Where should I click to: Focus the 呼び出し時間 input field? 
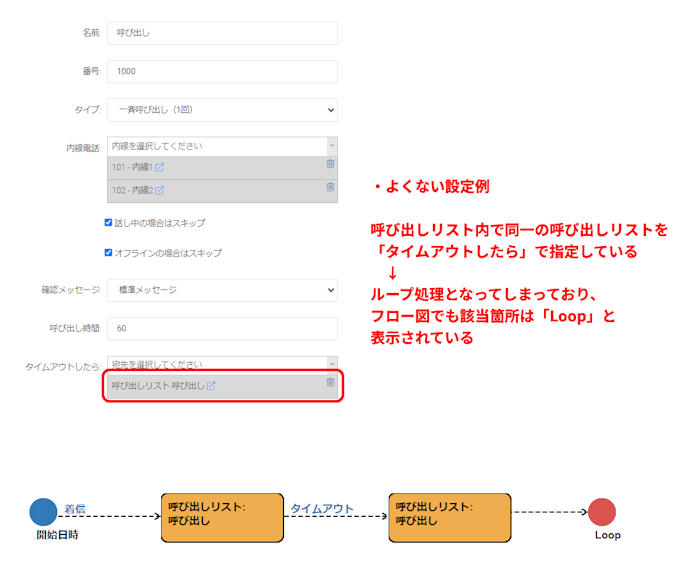pos(222,328)
